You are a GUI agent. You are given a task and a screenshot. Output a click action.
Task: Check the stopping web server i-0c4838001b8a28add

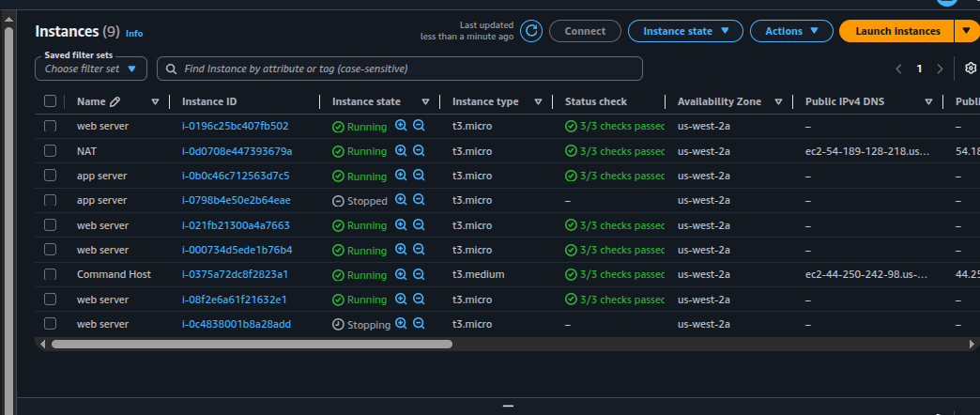[50, 324]
